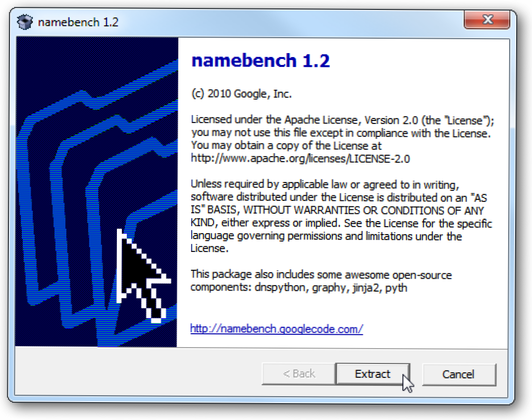Click the namebench box icon in title bar
Viewport: 532px width, 420px height.
click(x=25, y=22)
